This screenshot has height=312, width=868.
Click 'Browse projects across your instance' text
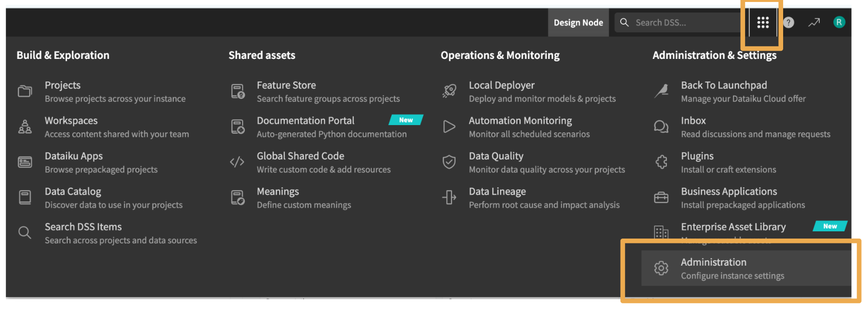115,99
